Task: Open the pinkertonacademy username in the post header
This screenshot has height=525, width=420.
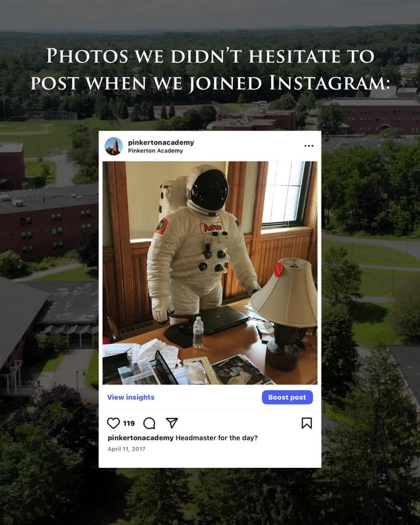Action: [x=161, y=142]
